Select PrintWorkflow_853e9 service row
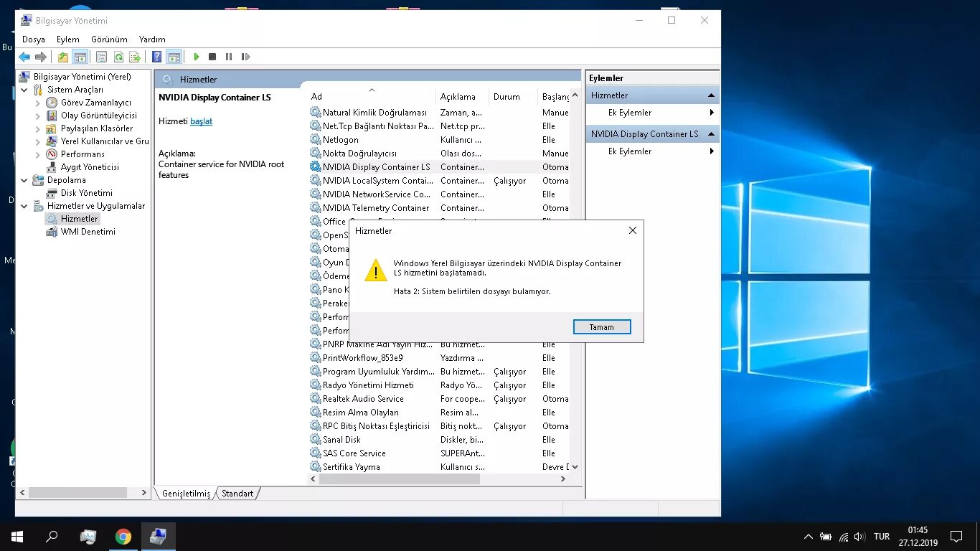The image size is (980, 551). 439,358
